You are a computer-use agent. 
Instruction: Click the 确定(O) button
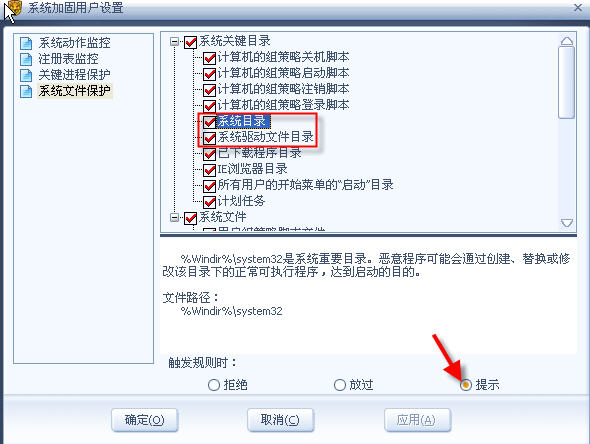pyautogui.click(x=144, y=420)
